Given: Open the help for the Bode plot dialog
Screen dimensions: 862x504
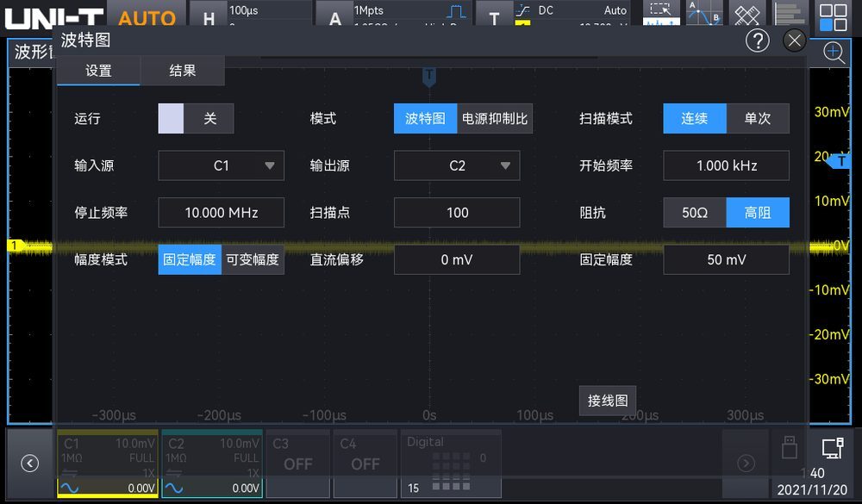Looking at the screenshot, I should click(x=757, y=40).
